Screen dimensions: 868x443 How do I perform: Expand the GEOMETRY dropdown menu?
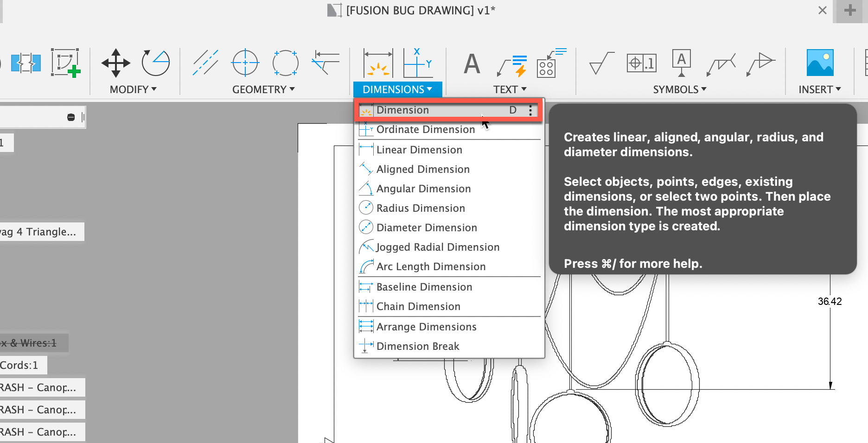tap(263, 89)
